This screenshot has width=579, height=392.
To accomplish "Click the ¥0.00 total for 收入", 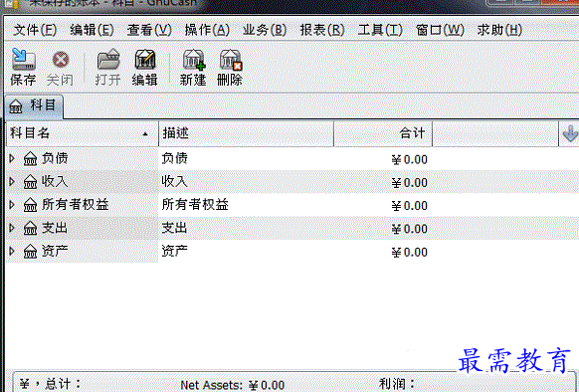I will 410,182.
